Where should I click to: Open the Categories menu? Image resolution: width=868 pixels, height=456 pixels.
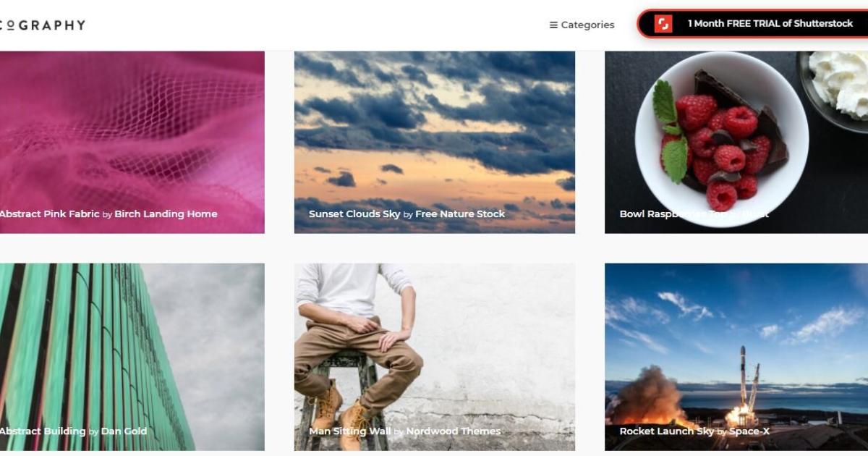point(582,25)
